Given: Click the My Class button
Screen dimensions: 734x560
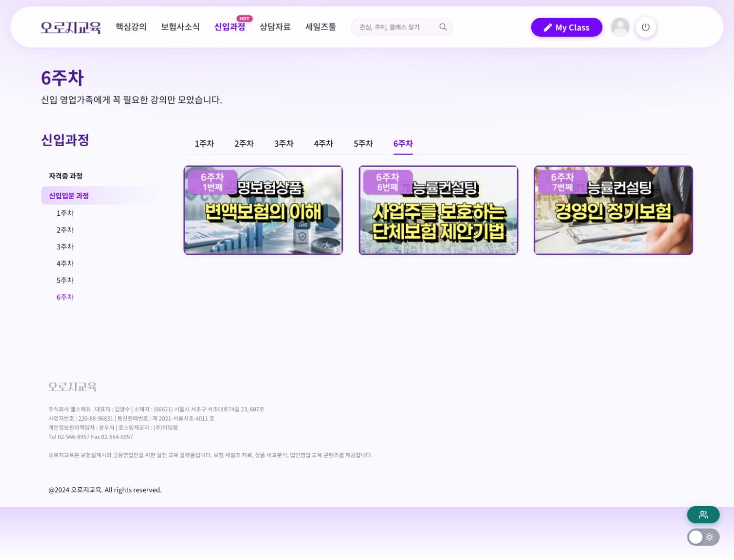Looking at the screenshot, I should (566, 27).
